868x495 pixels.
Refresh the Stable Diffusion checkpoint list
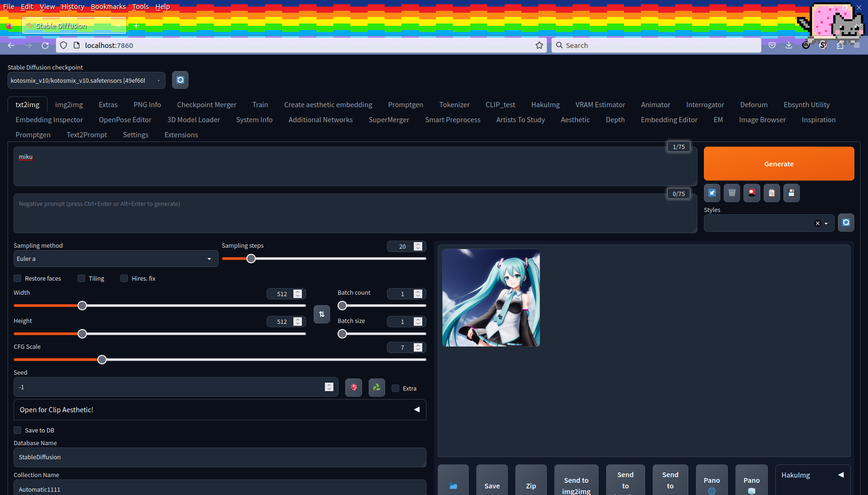[180, 80]
